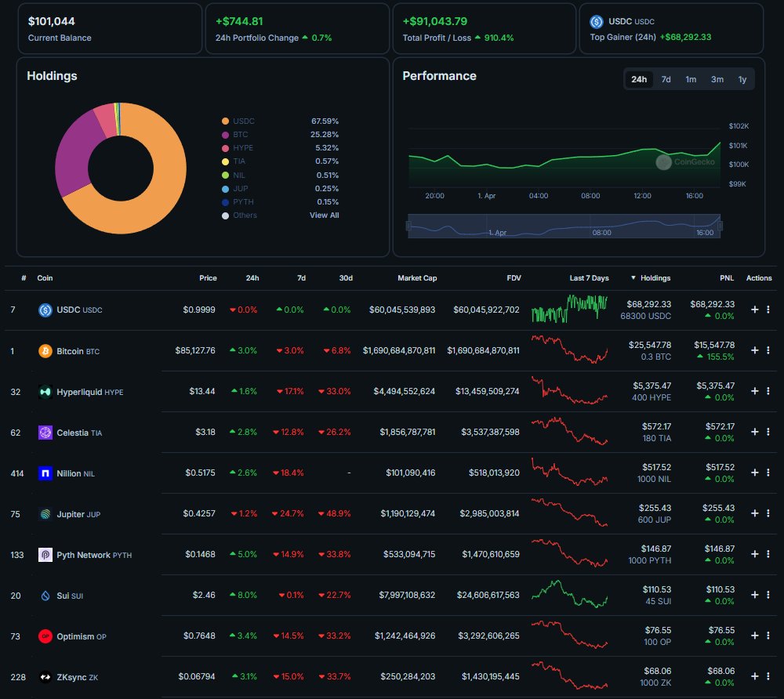
Task: Sort table by Holdings column
Action: [x=651, y=278]
